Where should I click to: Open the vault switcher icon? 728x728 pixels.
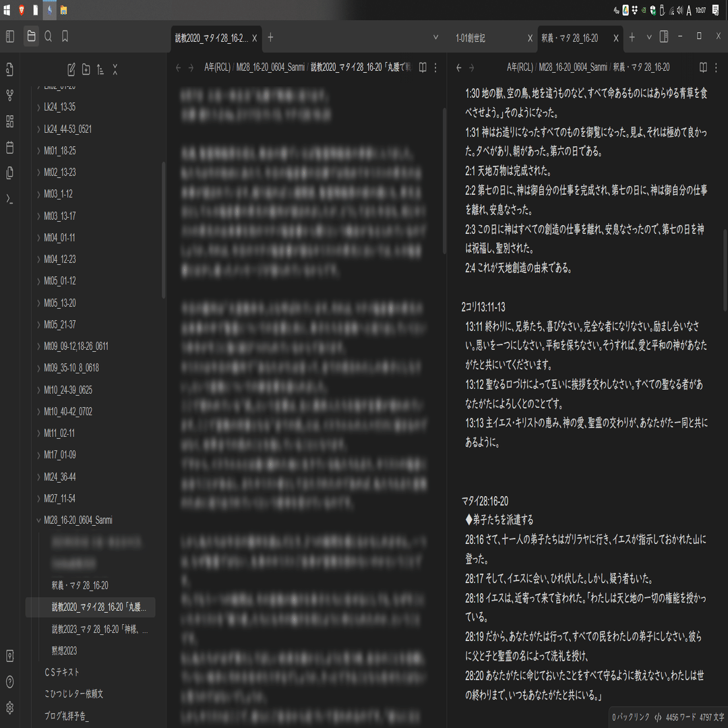pos(9,656)
